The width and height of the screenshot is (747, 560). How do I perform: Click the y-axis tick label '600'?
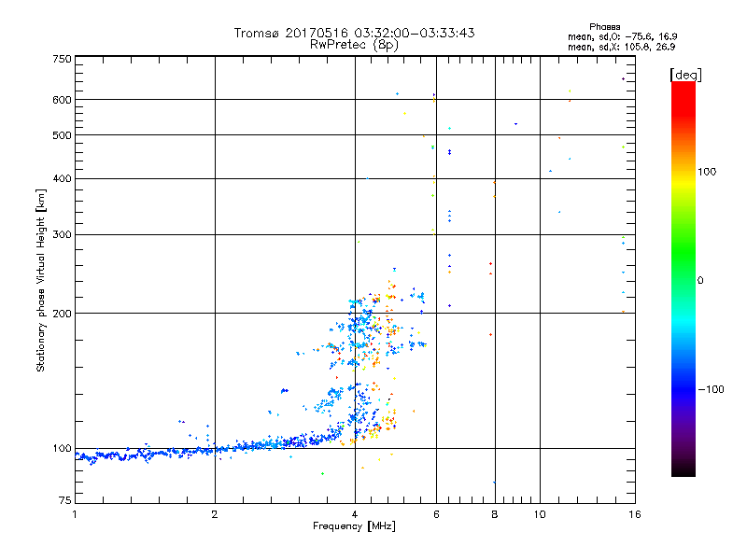62,100
